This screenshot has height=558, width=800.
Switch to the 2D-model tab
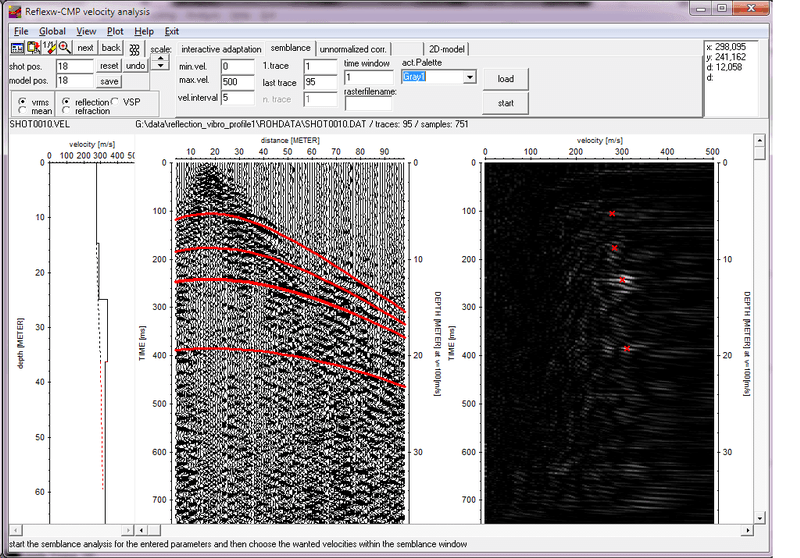tap(446, 49)
